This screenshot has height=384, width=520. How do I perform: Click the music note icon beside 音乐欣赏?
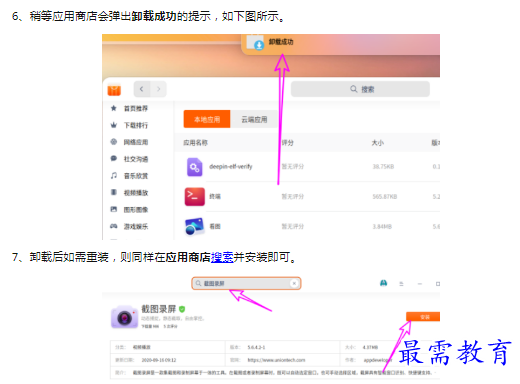pos(114,175)
